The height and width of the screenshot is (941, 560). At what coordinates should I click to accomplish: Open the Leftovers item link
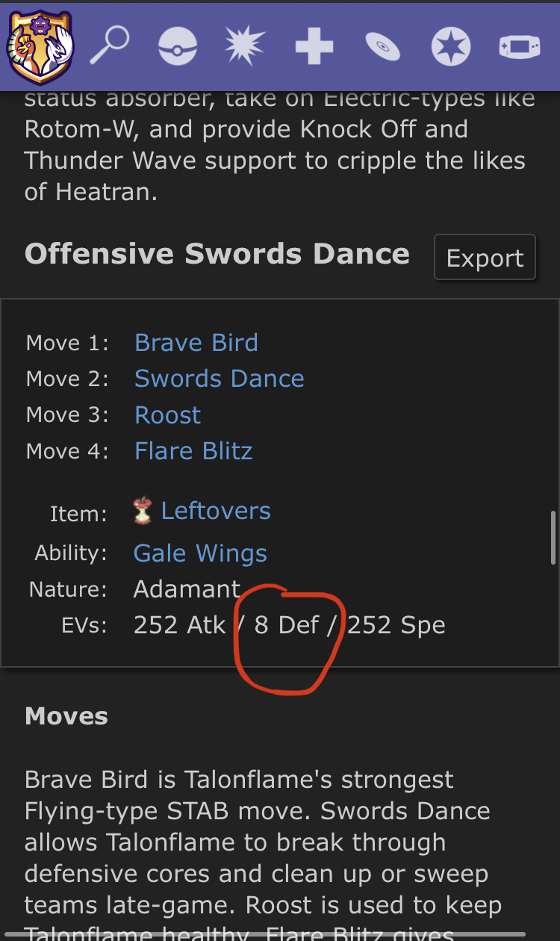[216, 511]
